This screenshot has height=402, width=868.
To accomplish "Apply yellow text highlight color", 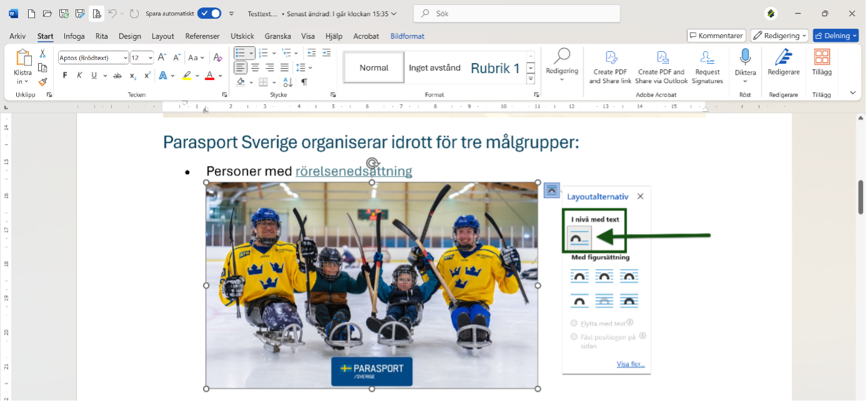I will point(186,76).
